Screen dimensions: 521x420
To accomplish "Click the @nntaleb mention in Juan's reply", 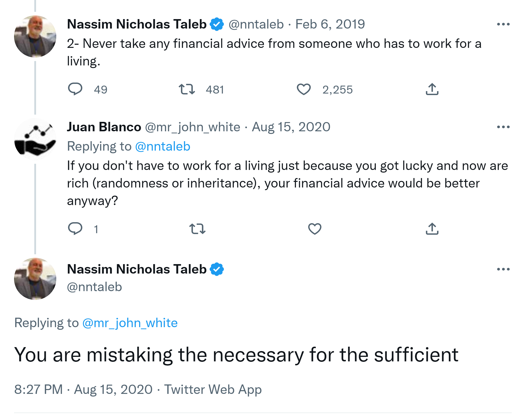I will click(162, 146).
